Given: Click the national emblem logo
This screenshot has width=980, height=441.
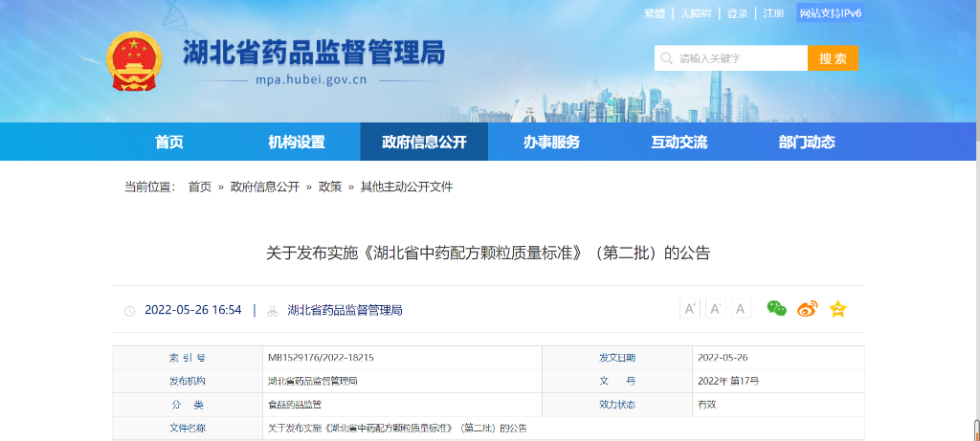Looking at the screenshot, I should 134,64.
